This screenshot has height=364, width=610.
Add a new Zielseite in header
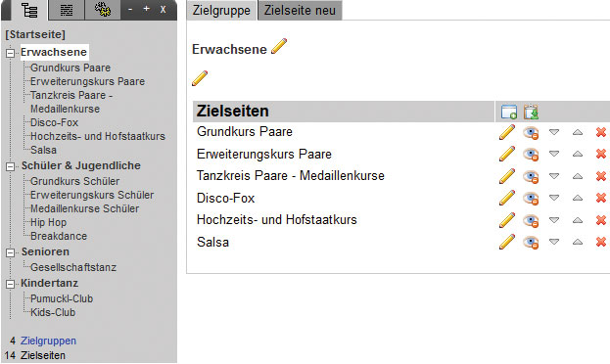[x=509, y=112]
